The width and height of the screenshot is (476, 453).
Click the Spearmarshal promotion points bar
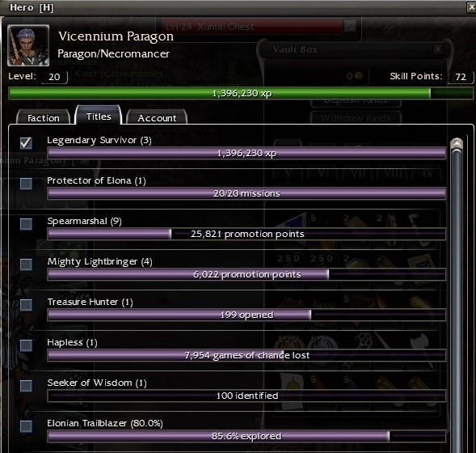tap(246, 234)
